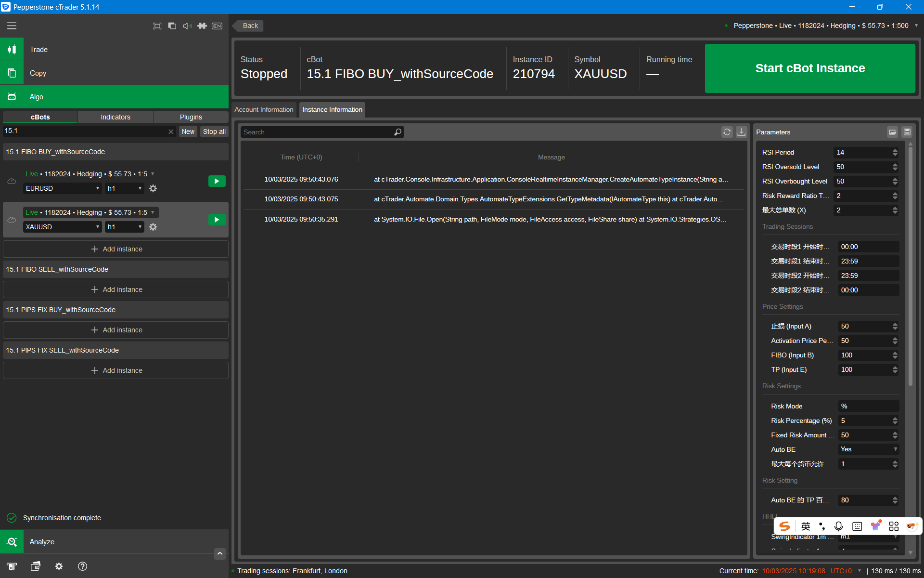The height and width of the screenshot is (578, 924).
Task: Open the Sogou input method logo
Action: [x=785, y=526]
